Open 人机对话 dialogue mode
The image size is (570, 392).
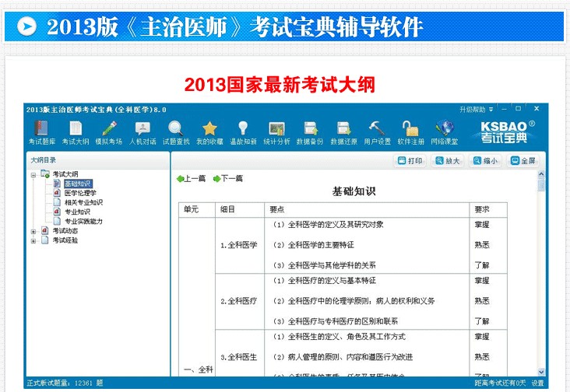tap(142, 133)
